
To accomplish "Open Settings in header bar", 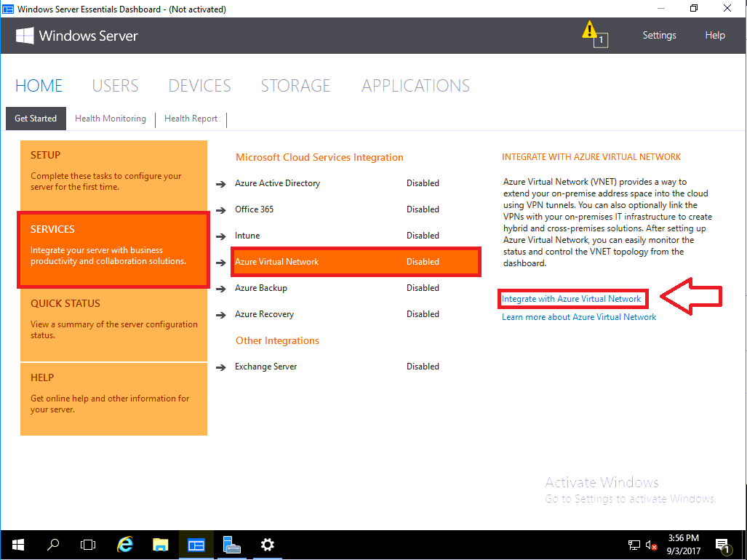I will [659, 35].
